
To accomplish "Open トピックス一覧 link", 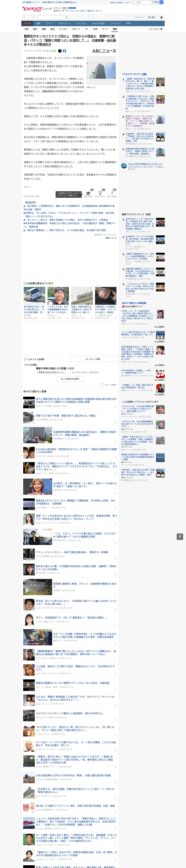I will pyautogui.click(x=155, y=29).
